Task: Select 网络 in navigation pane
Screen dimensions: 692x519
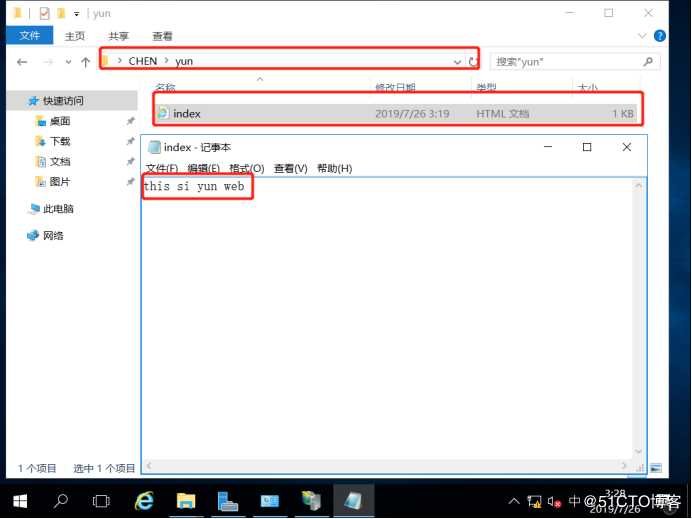Action: pos(53,236)
